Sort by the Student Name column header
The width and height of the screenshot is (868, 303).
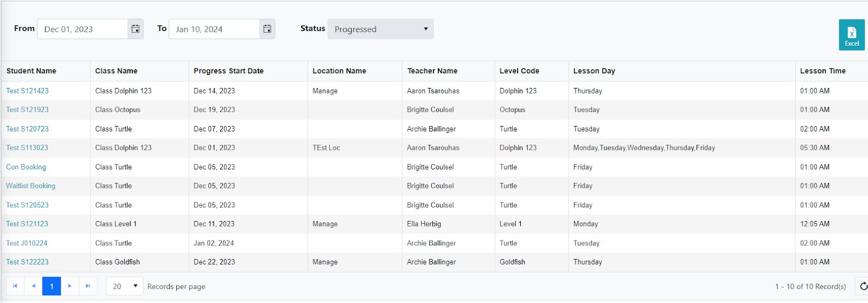[31, 71]
